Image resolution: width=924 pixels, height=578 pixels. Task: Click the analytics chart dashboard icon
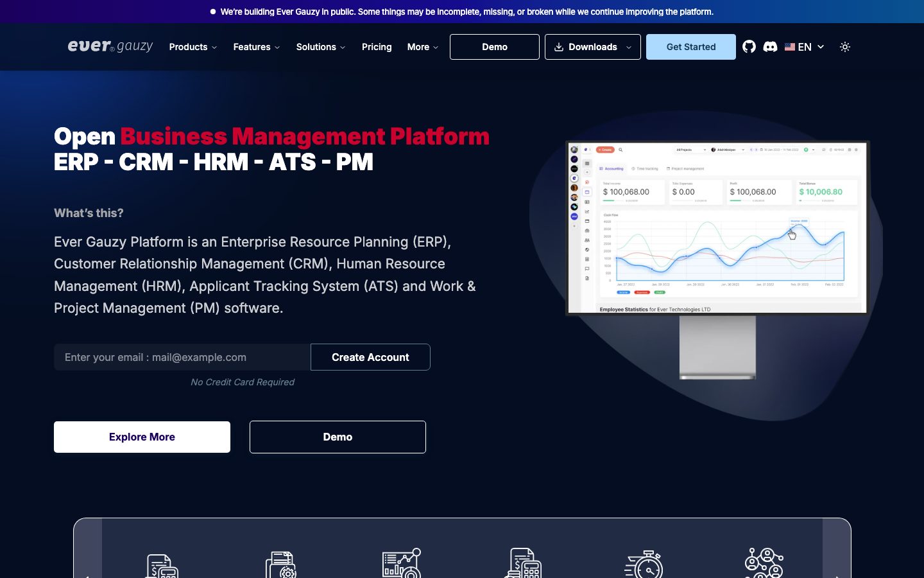(402, 563)
